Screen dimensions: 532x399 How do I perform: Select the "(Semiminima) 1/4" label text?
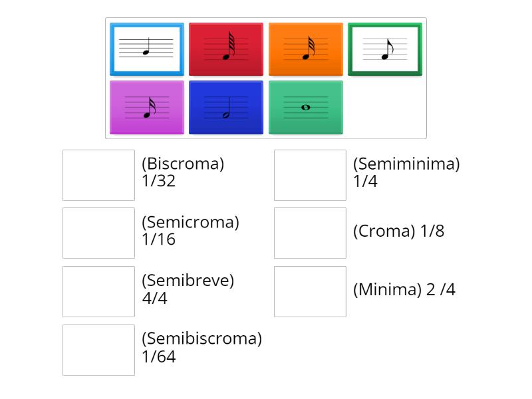tap(406, 173)
